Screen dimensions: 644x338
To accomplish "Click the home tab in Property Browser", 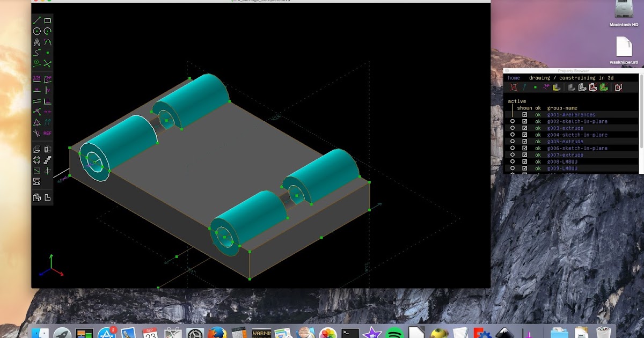I will [514, 77].
